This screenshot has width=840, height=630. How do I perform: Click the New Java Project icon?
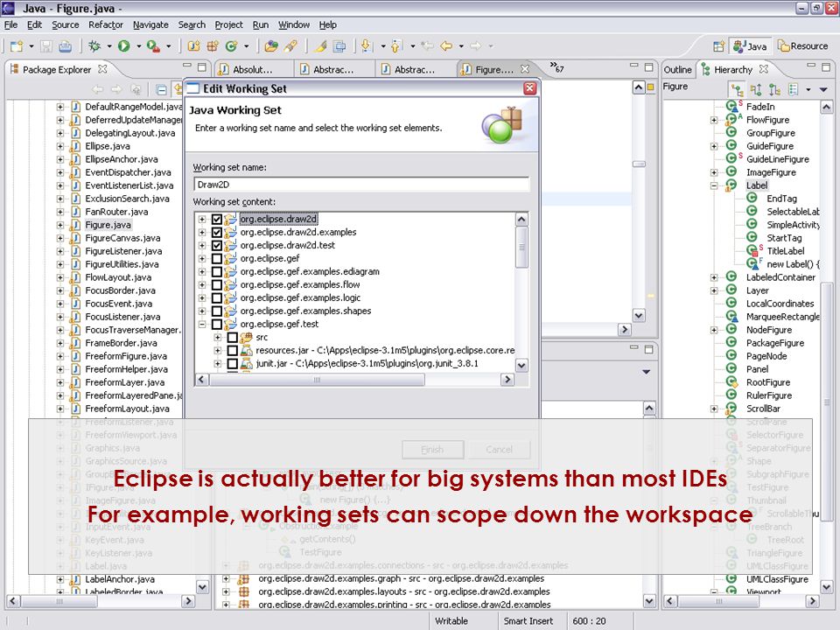pos(193,46)
